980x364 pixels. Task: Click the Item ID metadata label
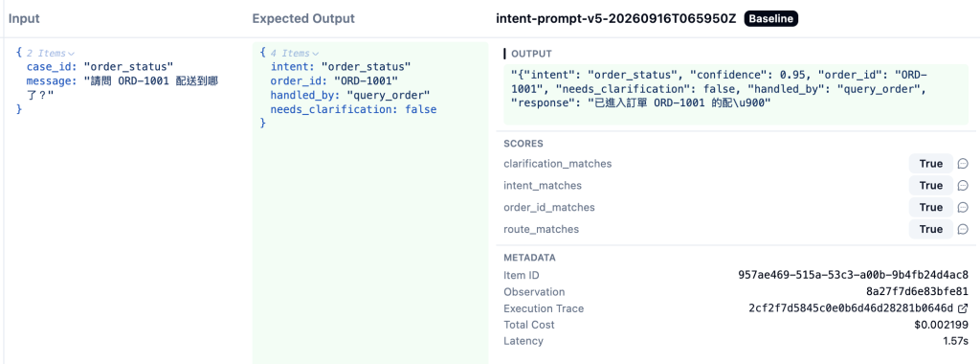[x=522, y=275]
